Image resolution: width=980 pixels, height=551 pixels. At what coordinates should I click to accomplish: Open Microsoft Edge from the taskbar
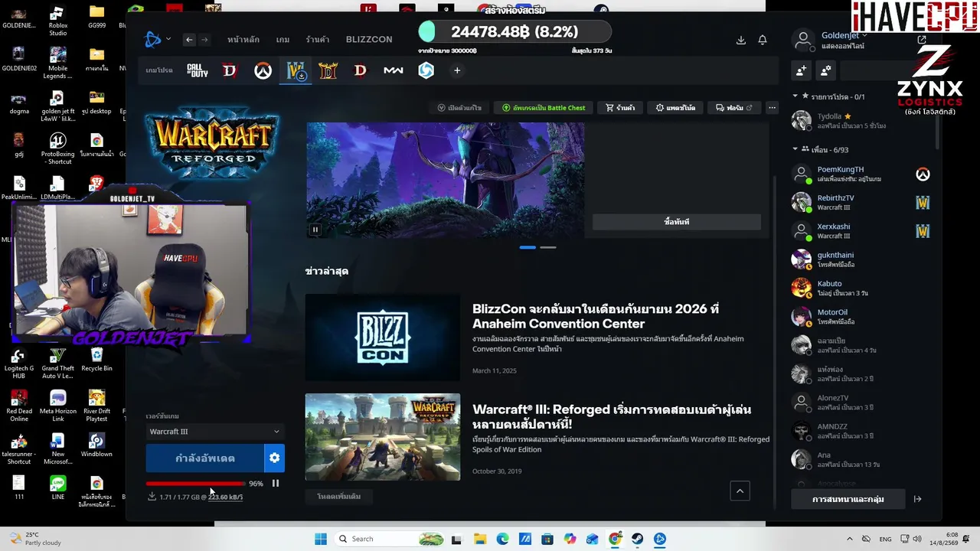pyautogui.click(x=502, y=539)
